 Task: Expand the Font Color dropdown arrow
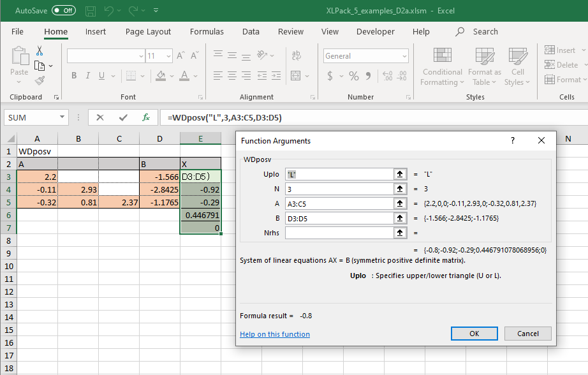coord(195,76)
